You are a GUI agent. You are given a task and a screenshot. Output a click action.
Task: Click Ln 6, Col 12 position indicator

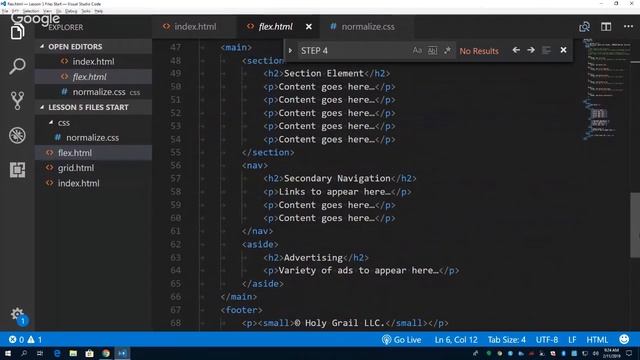(x=456, y=340)
